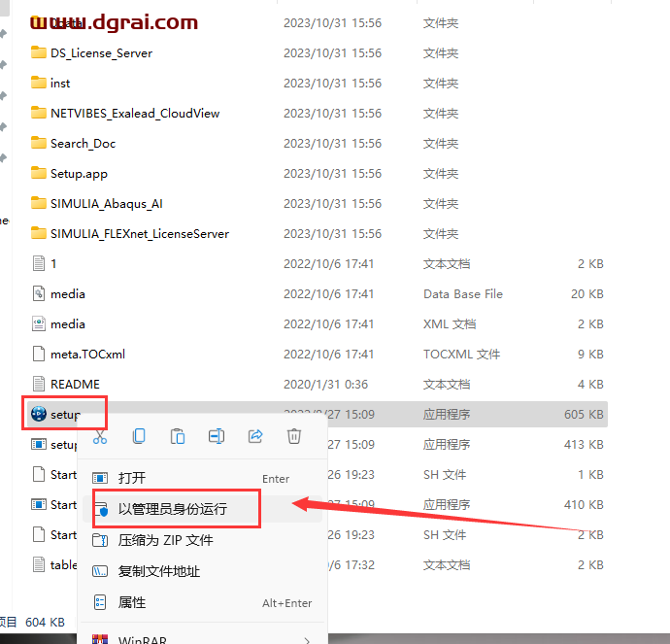Select 压缩为 ZIP 文件 menu entry
670x644 pixels.
(165, 540)
